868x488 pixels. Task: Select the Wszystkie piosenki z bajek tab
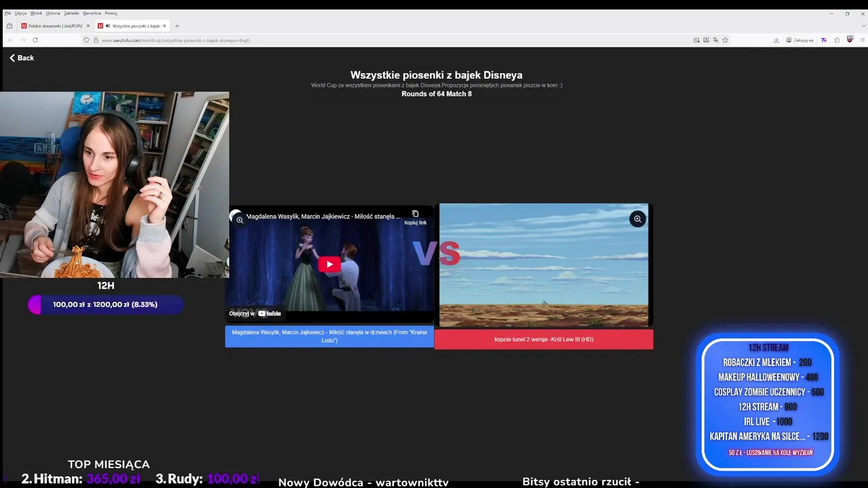[x=132, y=26]
